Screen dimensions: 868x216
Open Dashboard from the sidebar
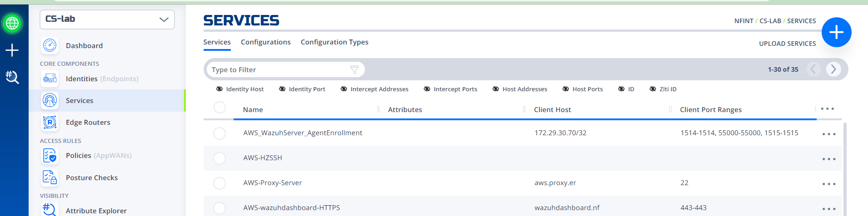pyautogui.click(x=84, y=45)
